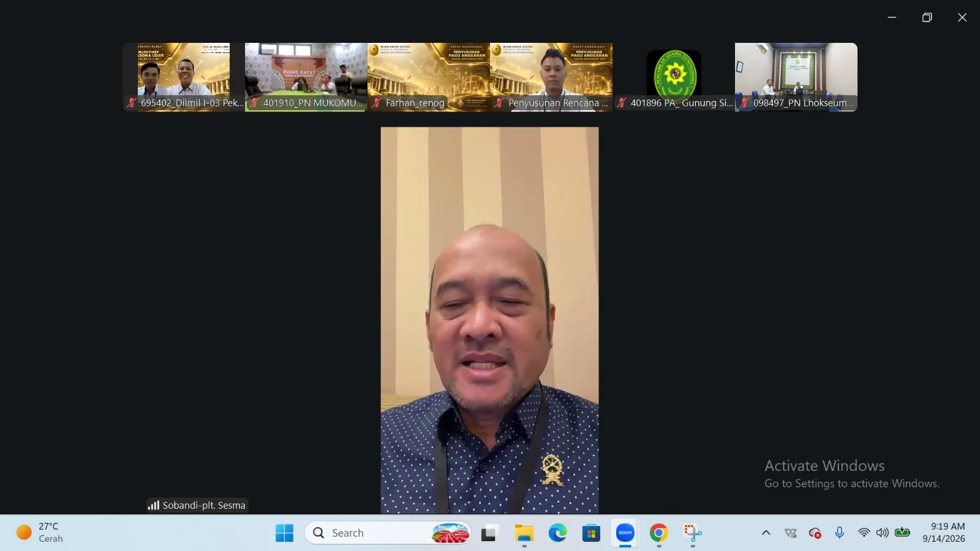The width and height of the screenshot is (980, 551).
Task: Click the taskbar Search box
Action: [x=388, y=533]
